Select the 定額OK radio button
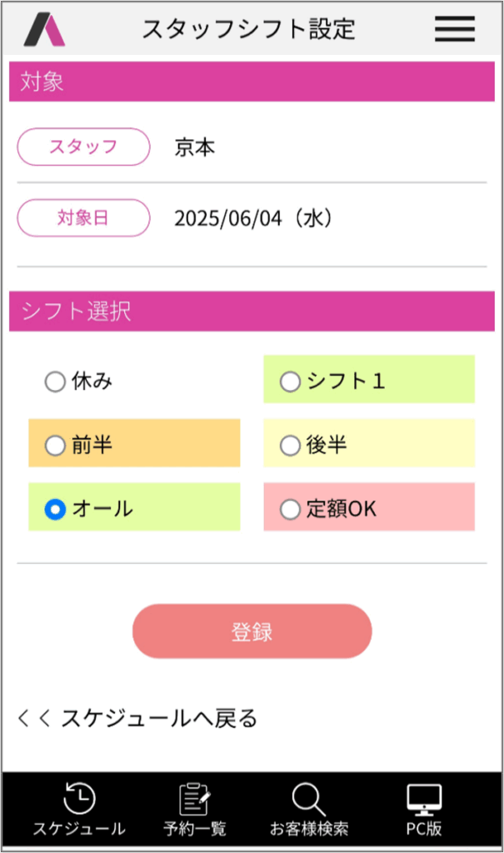 [x=290, y=509]
